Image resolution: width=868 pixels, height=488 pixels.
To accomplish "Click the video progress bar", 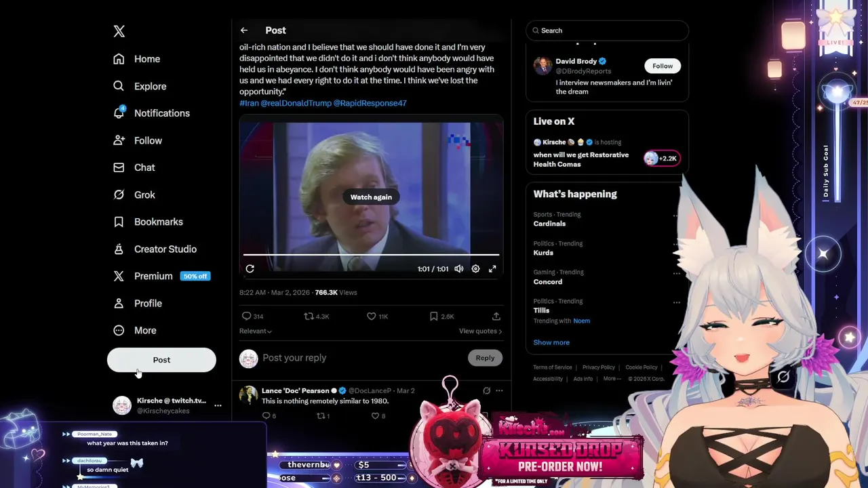I will pos(371,255).
